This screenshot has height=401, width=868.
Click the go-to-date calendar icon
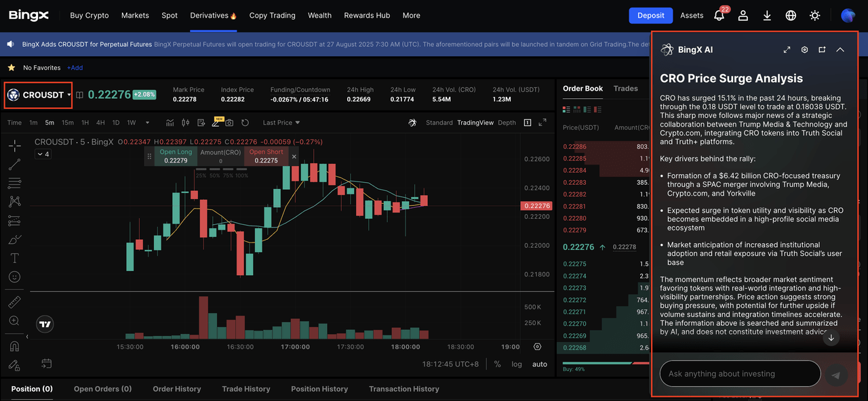pyautogui.click(x=46, y=364)
